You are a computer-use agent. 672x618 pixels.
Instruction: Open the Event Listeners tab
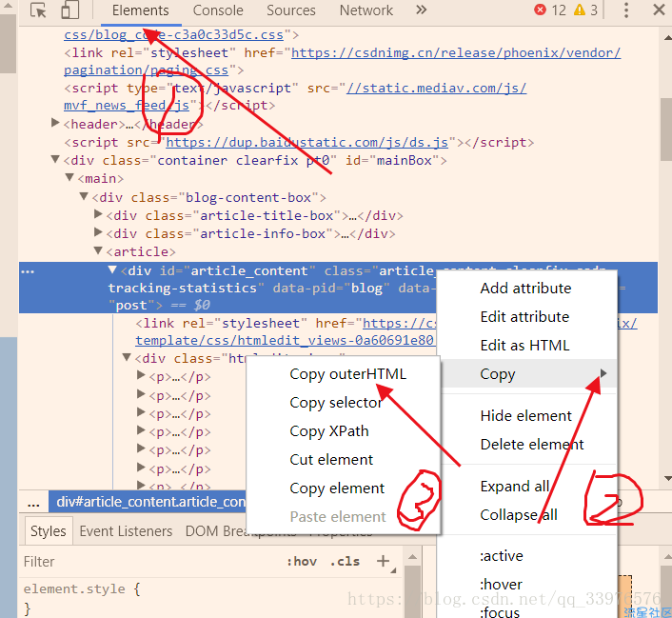click(126, 530)
